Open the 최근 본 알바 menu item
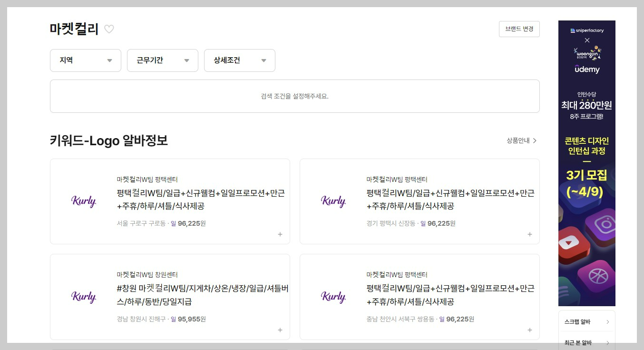 click(587, 343)
